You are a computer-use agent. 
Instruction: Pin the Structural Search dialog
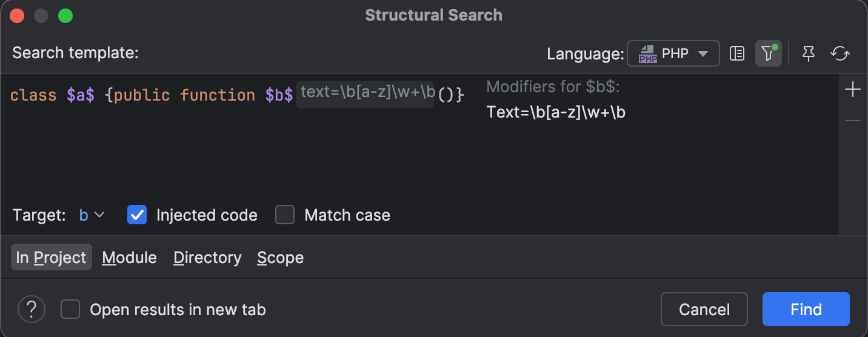pos(808,53)
